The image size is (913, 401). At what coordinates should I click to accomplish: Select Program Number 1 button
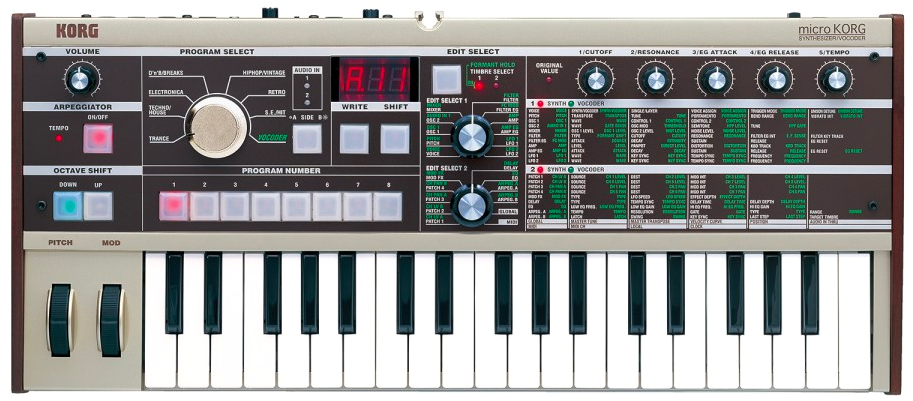(x=173, y=206)
